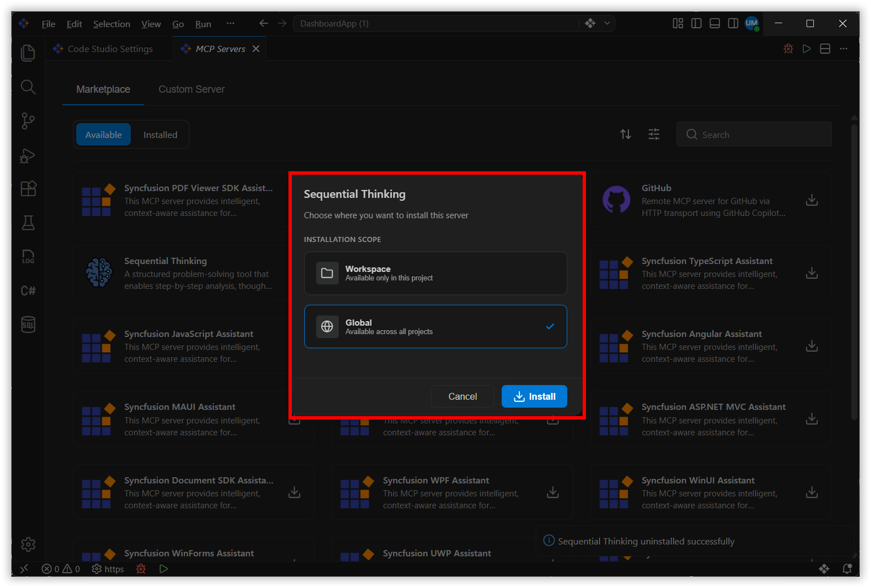Click the DashboardApp (1) command center
Image resolution: width=871 pixels, height=588 pixels.
point(436,23)
